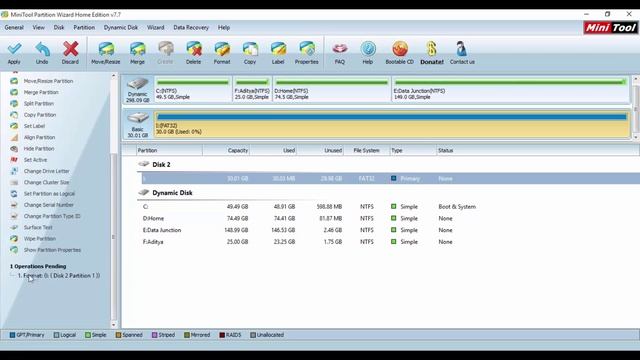640x360 pixels.
Task: Click Change Partition Type ID
Action: click(52, 216)
